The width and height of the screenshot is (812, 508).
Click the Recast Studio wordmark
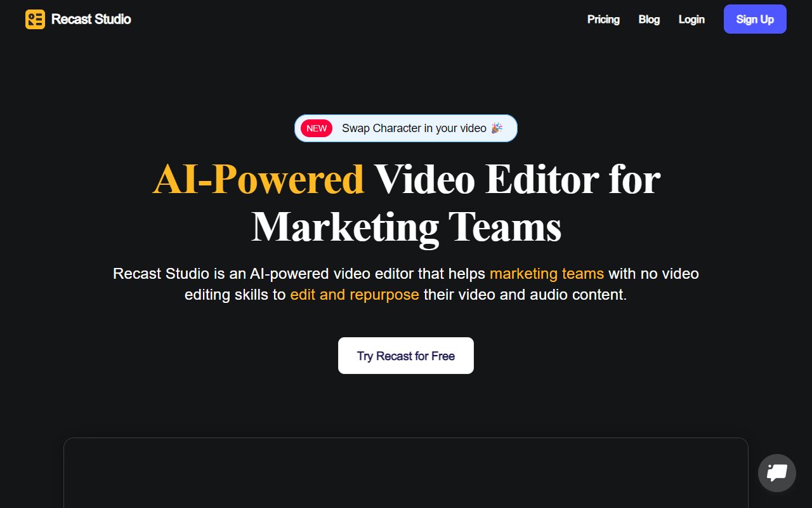click(91, 19)
